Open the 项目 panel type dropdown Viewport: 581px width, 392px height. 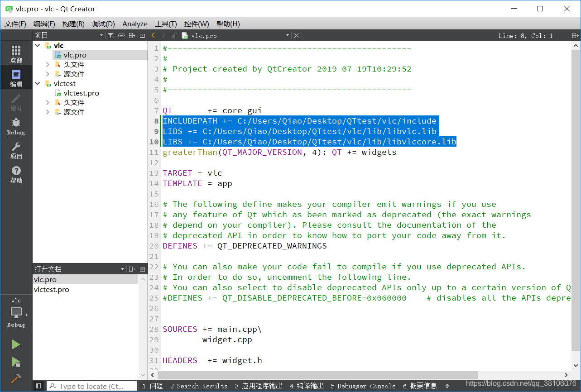click(102, 35)
